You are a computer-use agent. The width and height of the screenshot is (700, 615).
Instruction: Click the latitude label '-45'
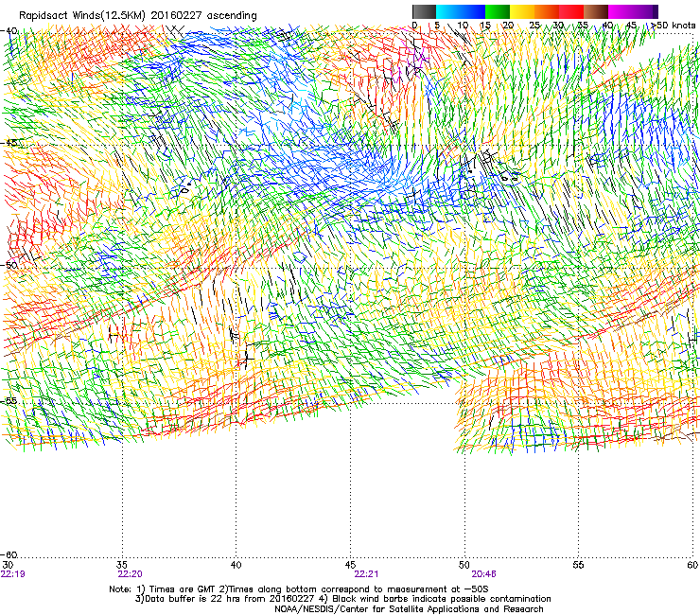(9, 143)
